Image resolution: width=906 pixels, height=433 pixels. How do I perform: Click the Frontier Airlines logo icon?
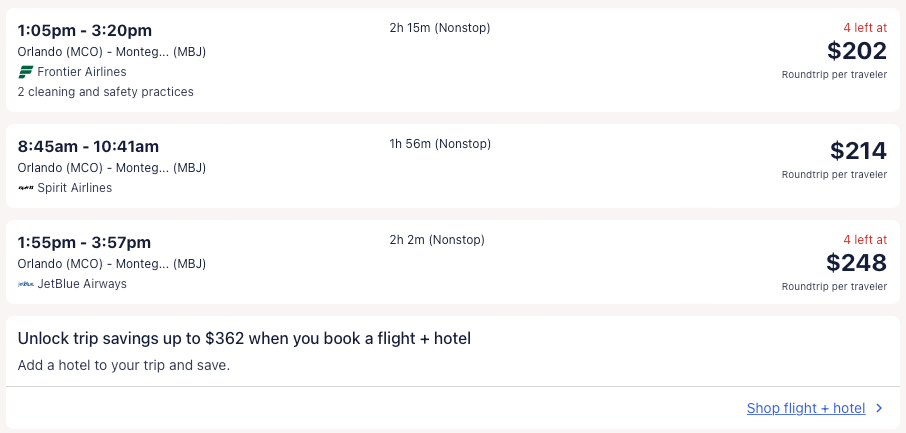coord(26,72)
